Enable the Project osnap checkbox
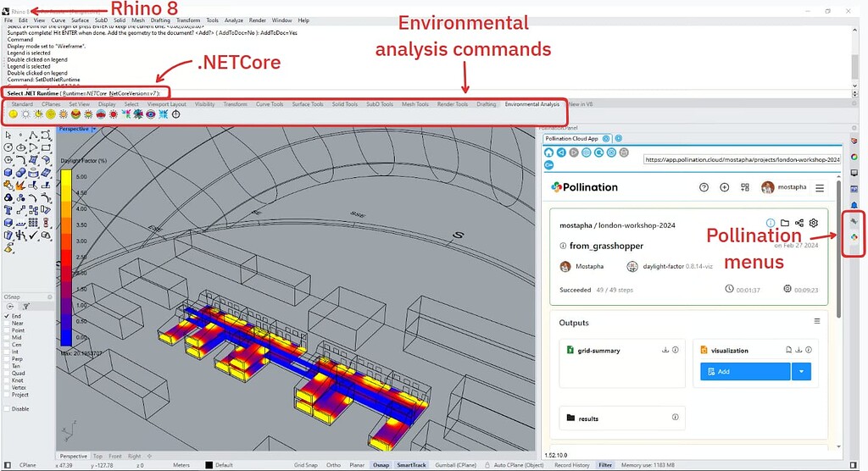868x471 pixels. click(7, 395)
